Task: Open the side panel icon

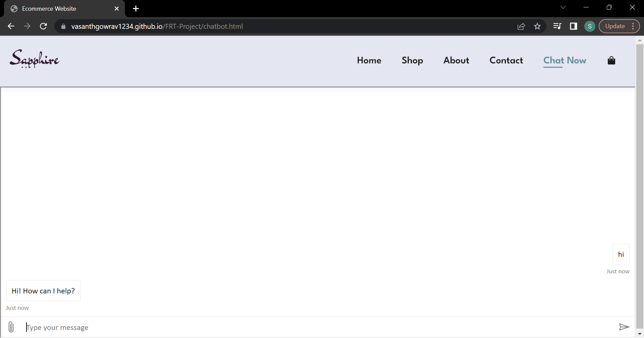Action: tap(574, 26)
